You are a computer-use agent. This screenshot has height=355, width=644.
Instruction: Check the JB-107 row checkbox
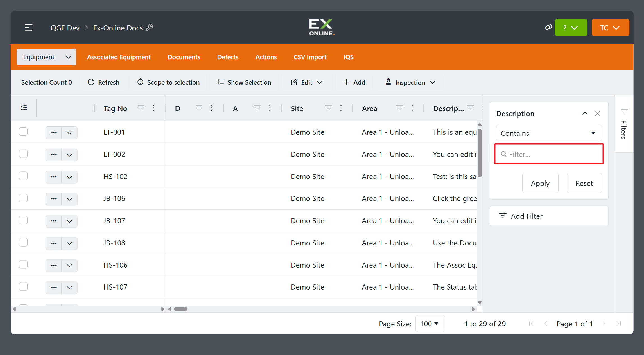tap(23, 220)
